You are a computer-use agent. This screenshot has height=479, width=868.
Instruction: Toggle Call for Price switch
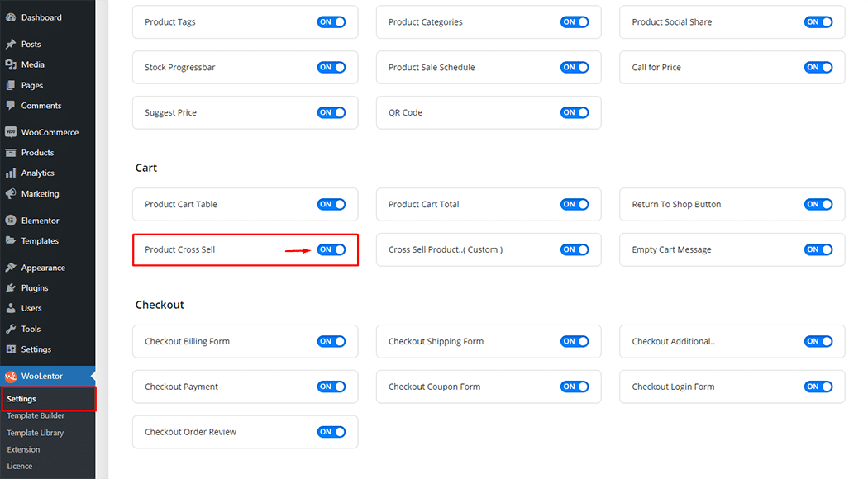tap(818, 68)
